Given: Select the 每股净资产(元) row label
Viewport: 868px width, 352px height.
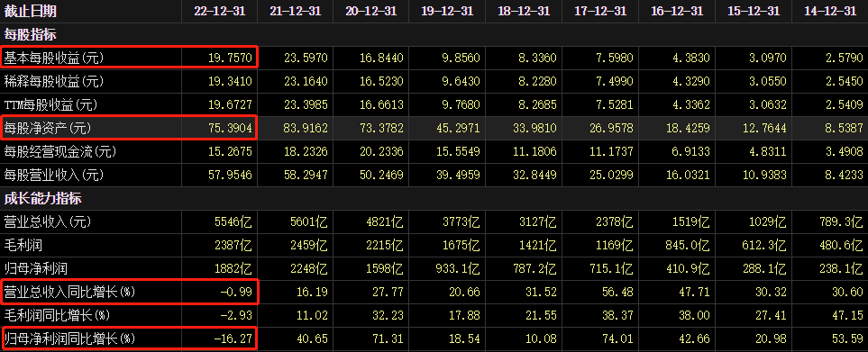Looking at the screenshot, I should pos(48,128).
